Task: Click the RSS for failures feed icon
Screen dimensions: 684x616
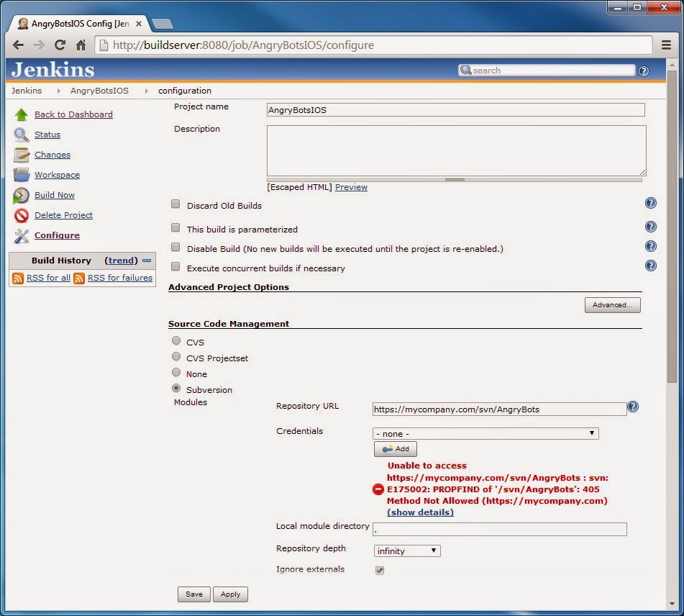Action: tap(79, 278)
